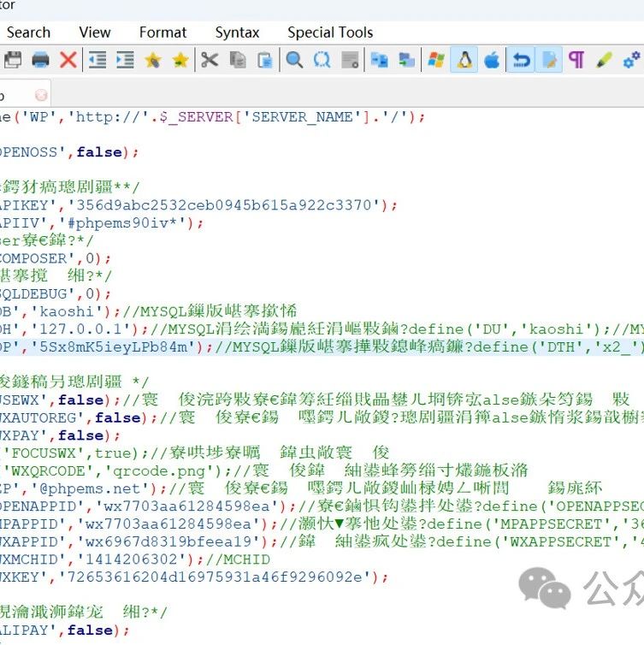
Task: Set Unix line endings with penguin icon
Action: pyautogui.click(x=464, y=60)
